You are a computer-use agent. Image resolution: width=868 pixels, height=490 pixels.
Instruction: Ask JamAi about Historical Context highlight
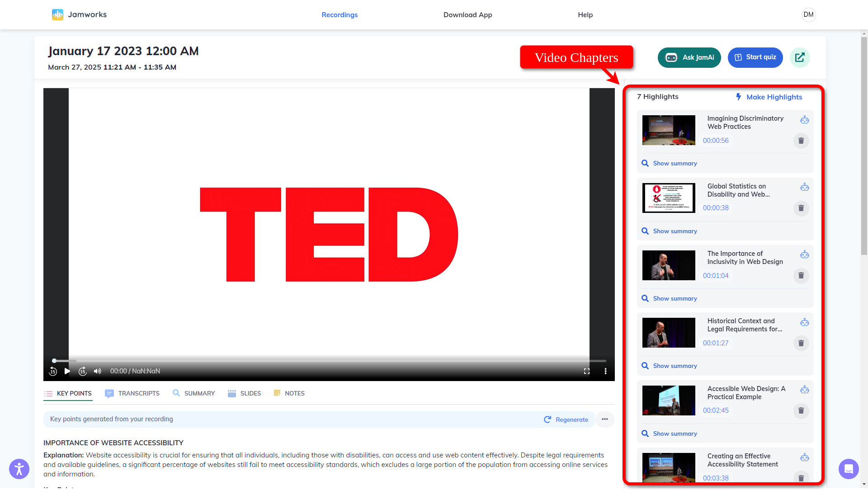coord(805,322)
